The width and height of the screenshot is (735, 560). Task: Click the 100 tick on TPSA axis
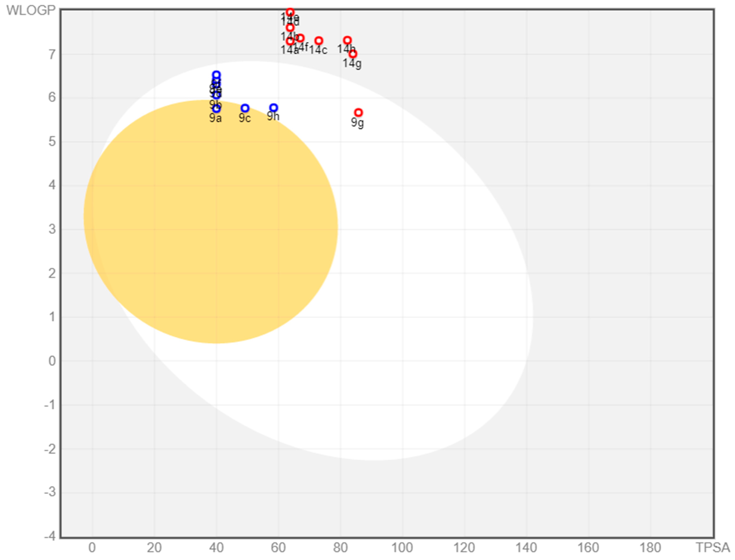click(402, 547)
